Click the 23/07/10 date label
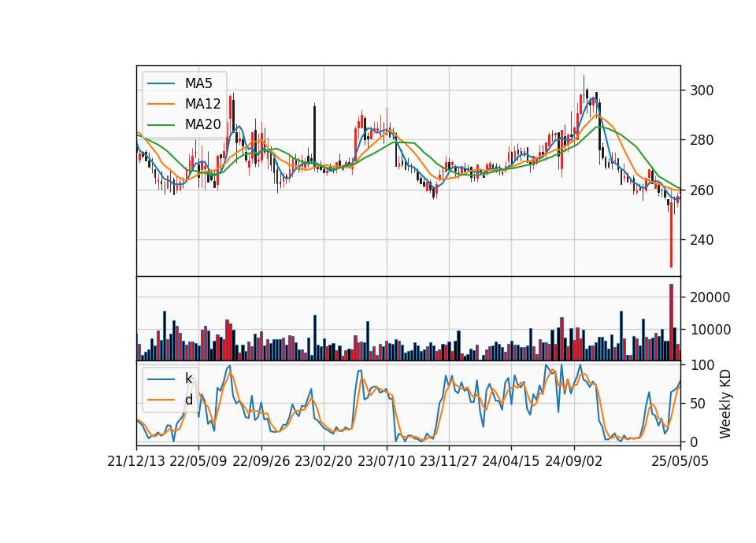The width and height of the screenshot is (756, 543). pos(386,461)
